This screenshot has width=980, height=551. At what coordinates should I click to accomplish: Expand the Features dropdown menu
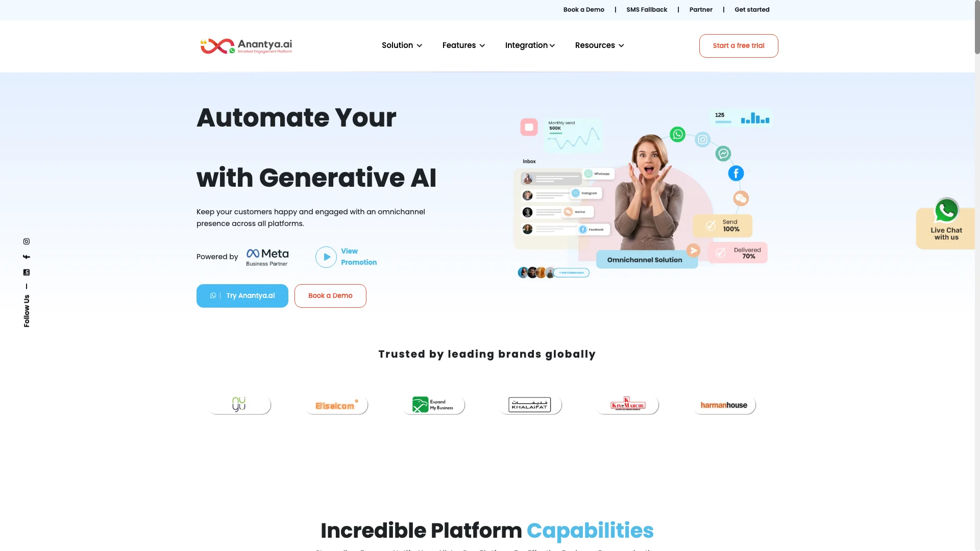coord(464,45)
